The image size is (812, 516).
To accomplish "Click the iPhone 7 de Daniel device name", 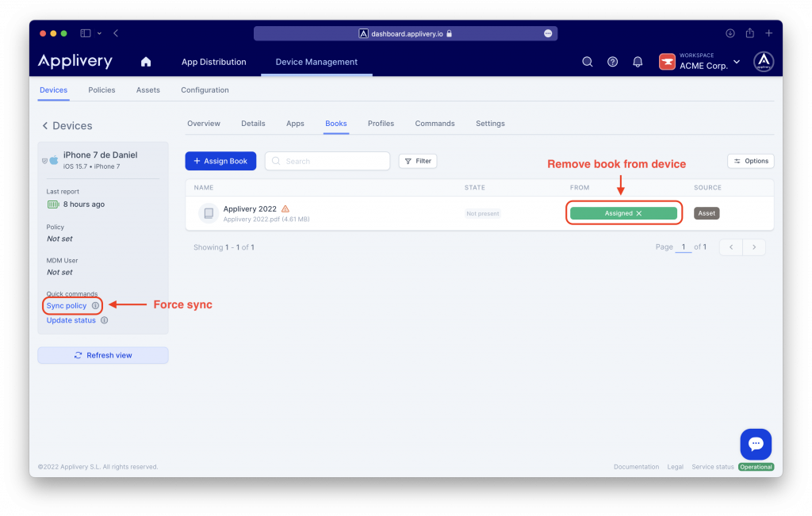I will [101, 155].
